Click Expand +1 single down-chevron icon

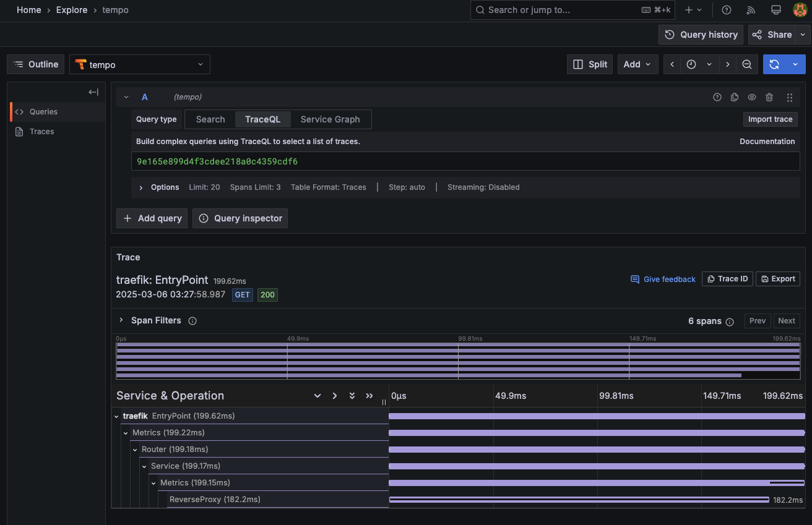coord(317,396)
